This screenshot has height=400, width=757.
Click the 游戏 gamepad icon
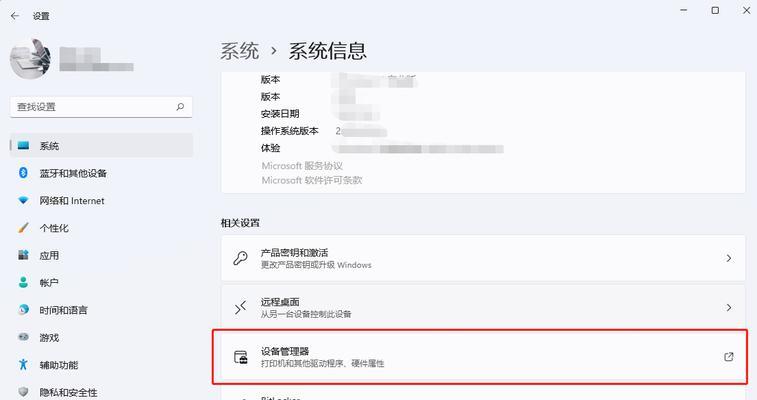point(23,337)
